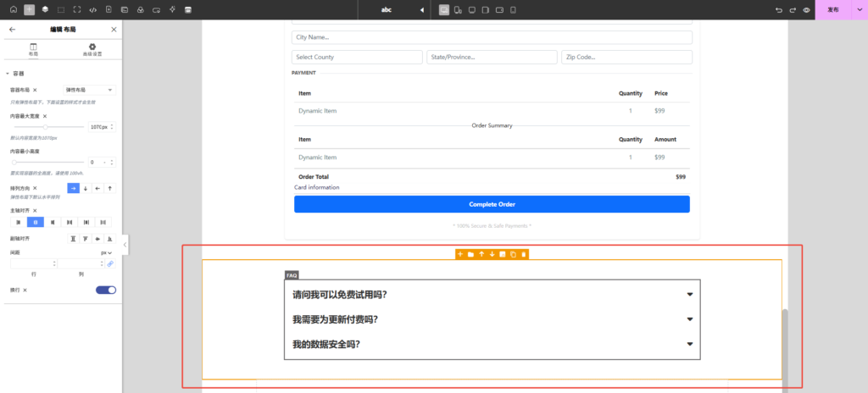Screen dimensions: 868x393
Task: Open the dropdown arrow next to 发布
Action: pyautogui.click(x=858, y=9)
